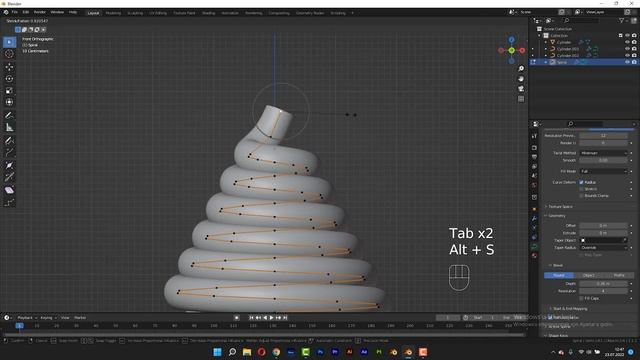Select the curve Tilt tool
The width and height of the screenshot is (640, 360).
click(x=9, y=178)
